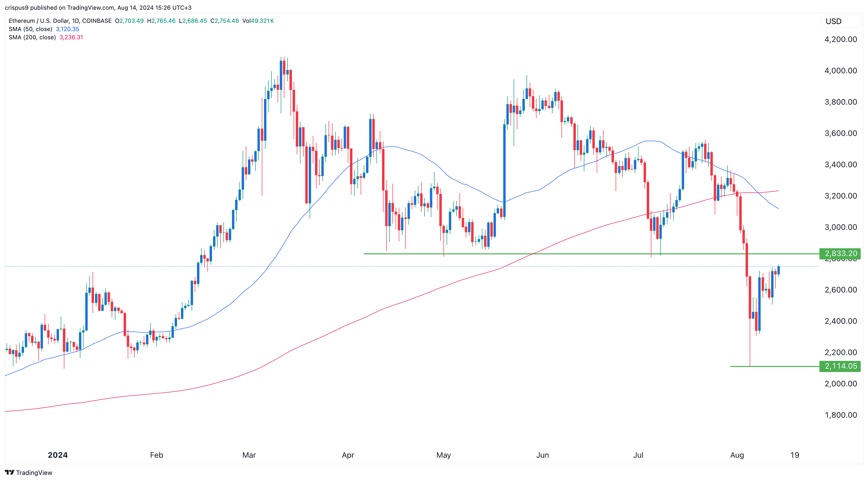Click the 2024 label on time axis
Image resolution: width=868 pixels, height=481 pixels.
[58, 455]
